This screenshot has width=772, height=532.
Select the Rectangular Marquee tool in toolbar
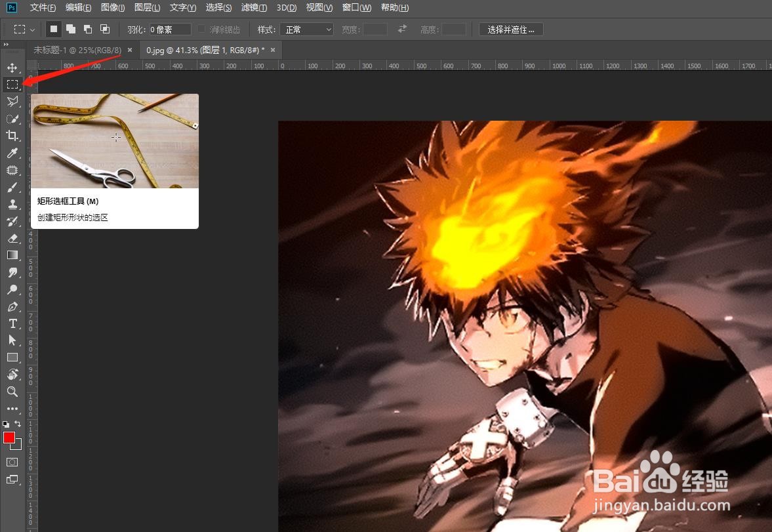point(12,84)
